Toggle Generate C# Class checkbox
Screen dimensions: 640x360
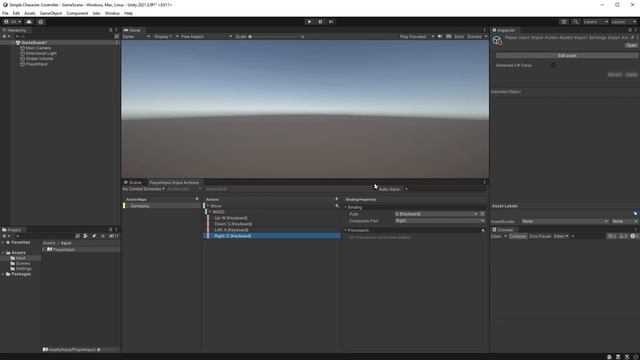(x=553, y=65)
